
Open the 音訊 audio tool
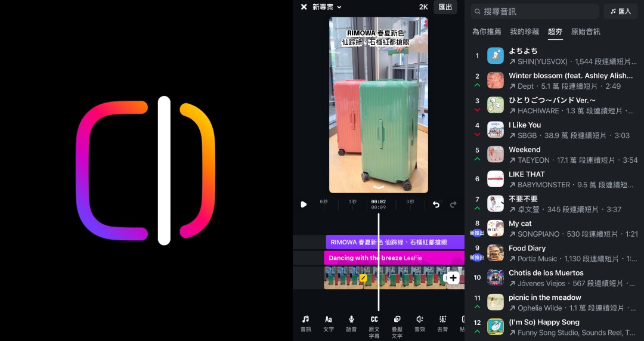[305, 323]
